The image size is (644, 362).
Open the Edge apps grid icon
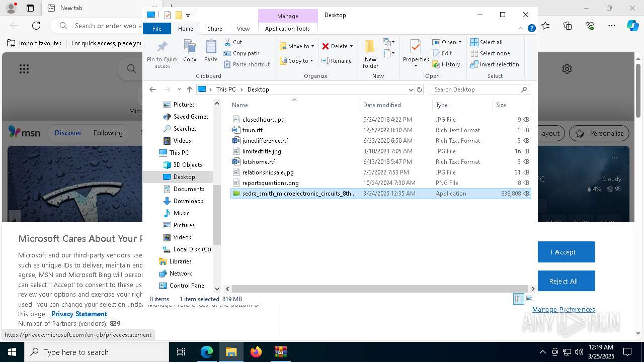coord(24,69)
